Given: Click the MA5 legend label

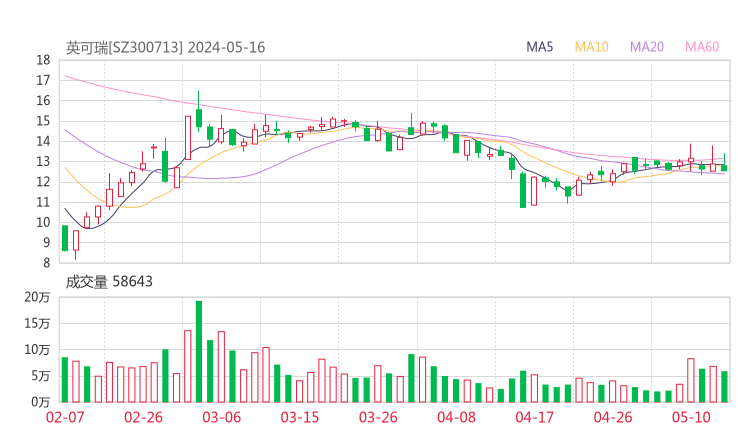Looking at the screenshot, I should (x=539, y=47).
